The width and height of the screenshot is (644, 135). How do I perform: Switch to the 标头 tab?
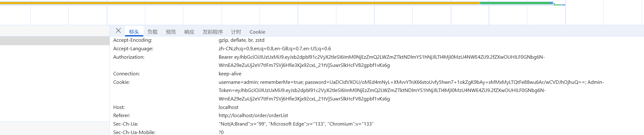pyautogui.click(x=134, y=32)
